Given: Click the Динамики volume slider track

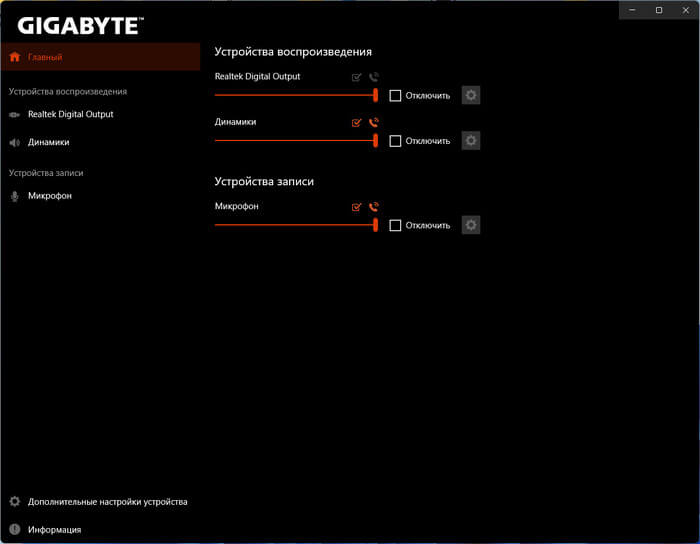Looking at the screenshot, I should pyautogui.click(x=295, y=141).
